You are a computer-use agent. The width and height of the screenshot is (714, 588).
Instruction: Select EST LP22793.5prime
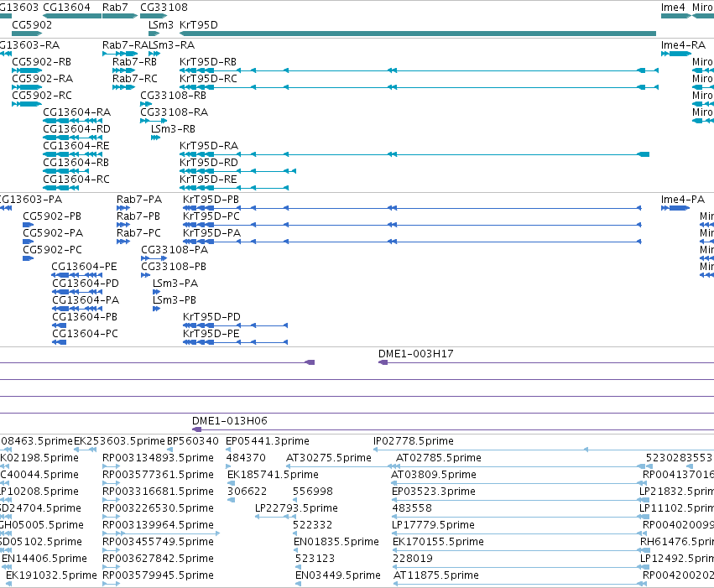point(296,508)
